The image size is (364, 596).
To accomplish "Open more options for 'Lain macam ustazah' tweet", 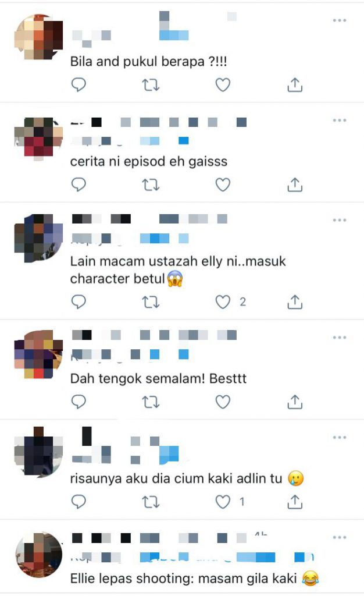I will pos(340,220).
